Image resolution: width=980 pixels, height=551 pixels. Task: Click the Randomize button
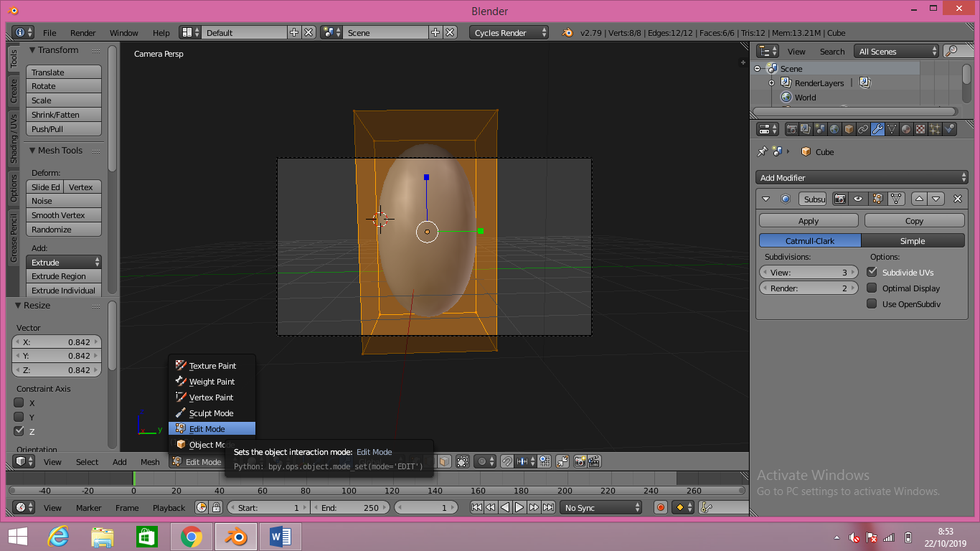[x=64, y=230]
